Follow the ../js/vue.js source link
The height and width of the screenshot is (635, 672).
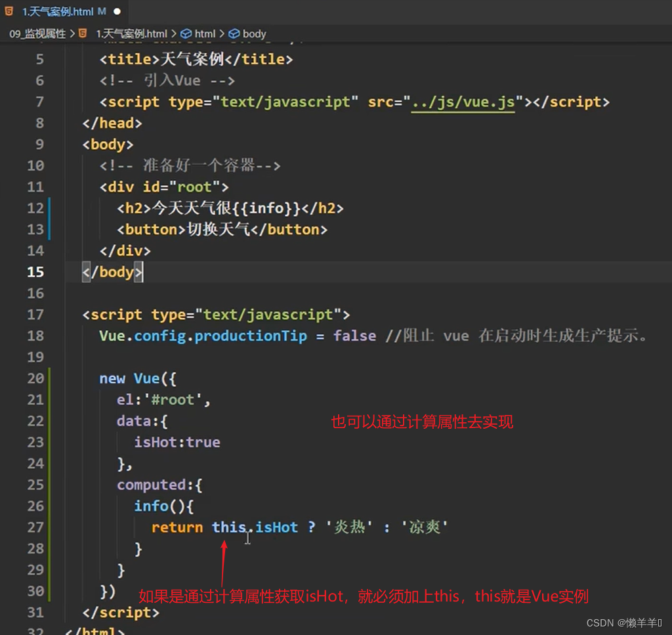click(463, 102)
